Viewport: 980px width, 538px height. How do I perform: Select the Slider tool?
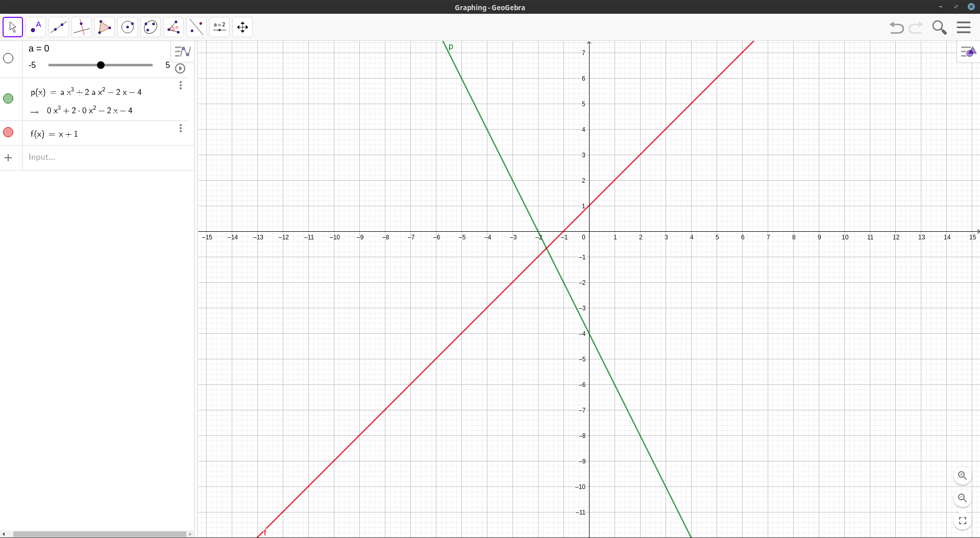(x=219, y=27)
